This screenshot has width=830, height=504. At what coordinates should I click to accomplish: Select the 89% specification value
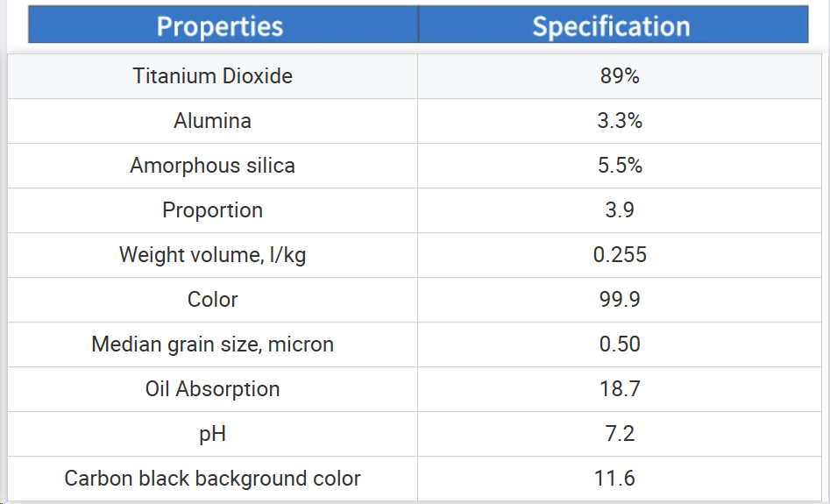click(620, 76)
